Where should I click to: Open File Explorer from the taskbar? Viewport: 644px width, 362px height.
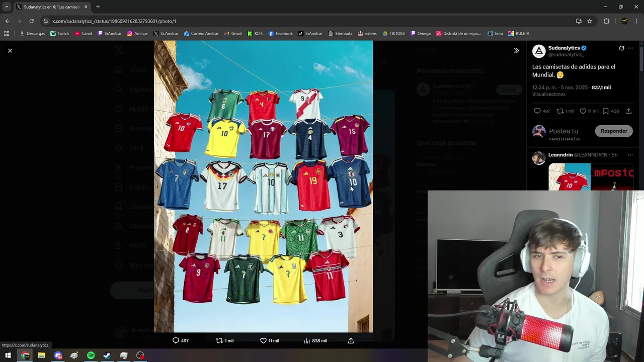point(42,355)
